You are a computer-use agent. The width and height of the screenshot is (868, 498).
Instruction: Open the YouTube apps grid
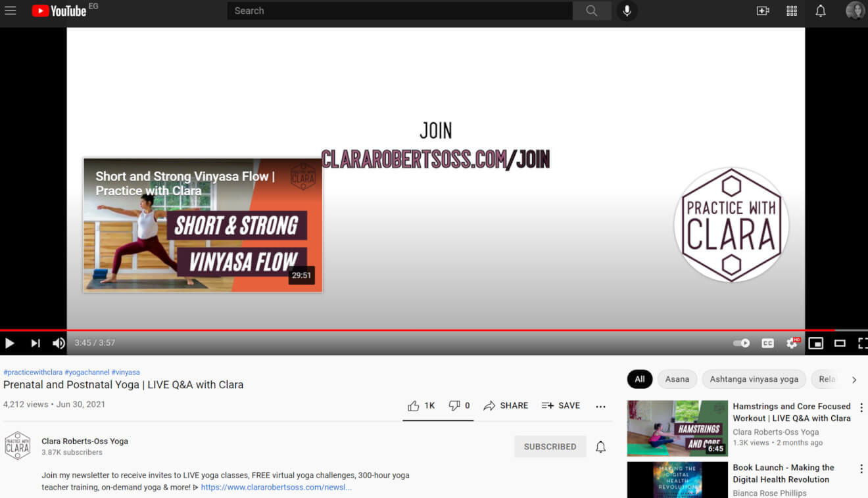tap(792, 11)
